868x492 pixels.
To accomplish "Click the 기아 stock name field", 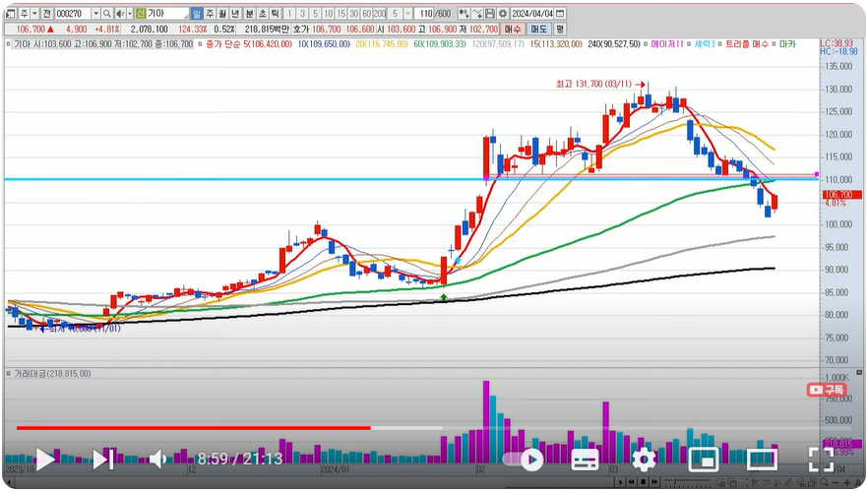I will 167,13.
